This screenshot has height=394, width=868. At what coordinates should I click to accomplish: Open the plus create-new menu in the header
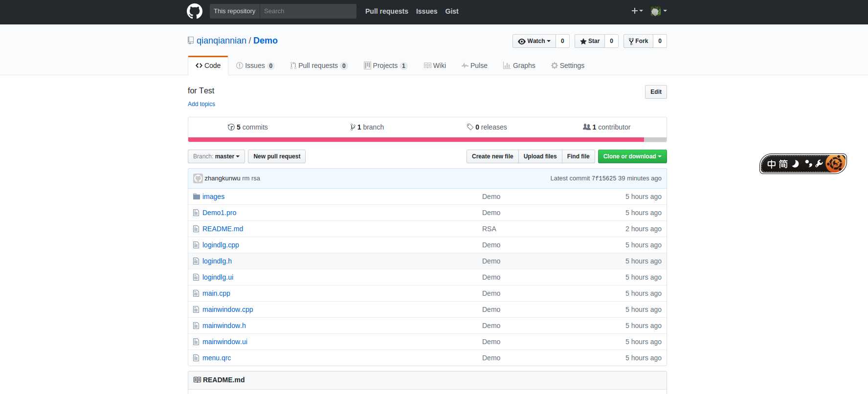coord(637,11)
